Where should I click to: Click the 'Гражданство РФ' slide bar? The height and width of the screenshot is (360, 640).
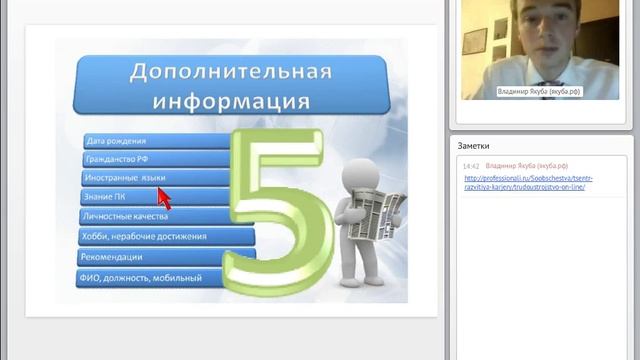point(156,159)
